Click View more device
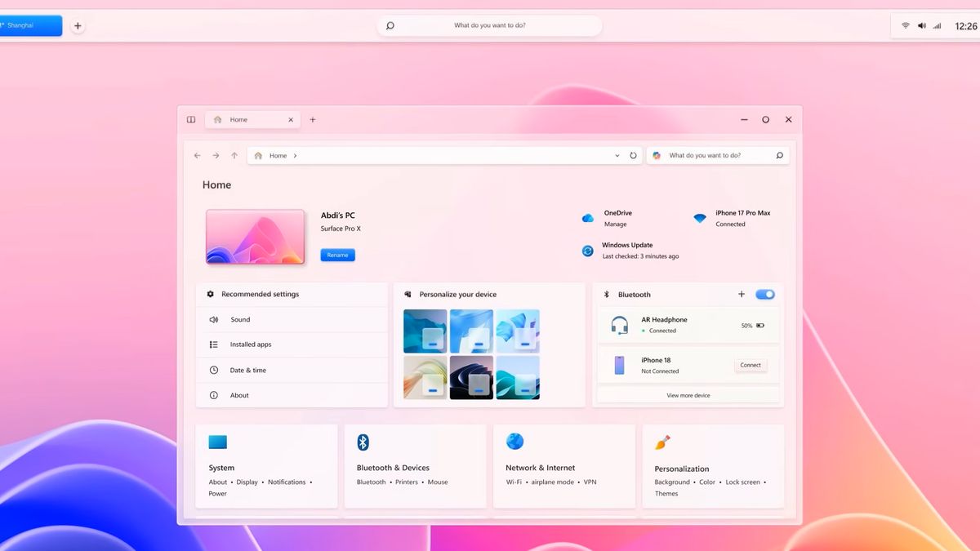The image size is (980, 551). tap(688, 395)
